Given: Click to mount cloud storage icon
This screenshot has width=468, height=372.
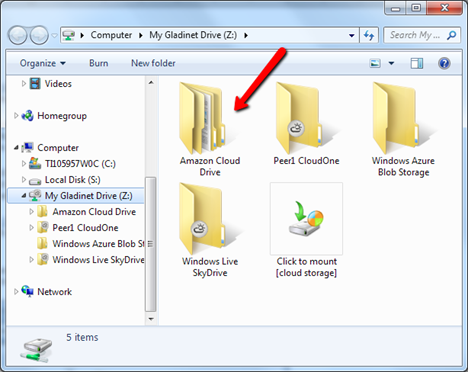Looking at the screenshot, I should click(x=306, y=219).
